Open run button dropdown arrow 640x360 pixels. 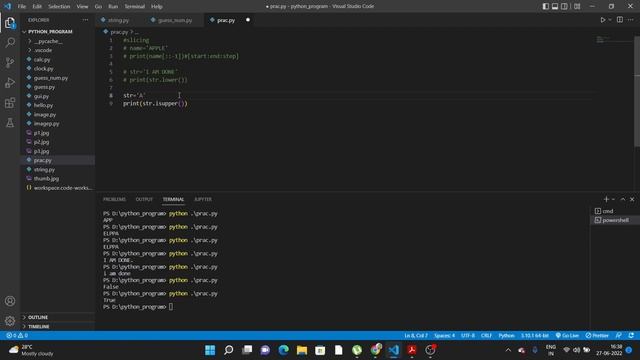[x=610, y=20]
